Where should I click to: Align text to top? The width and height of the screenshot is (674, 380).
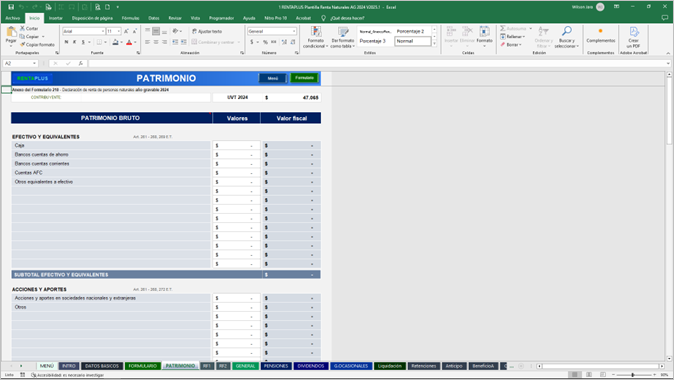pyautogui.click(x=147, y=31)
